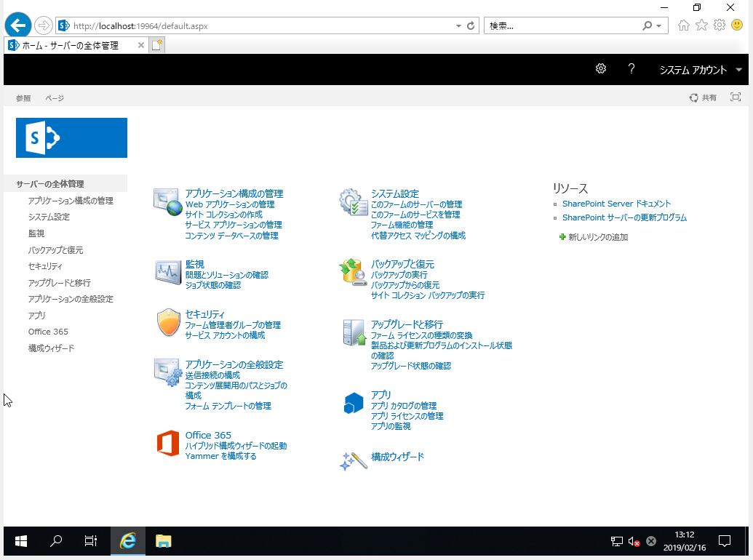This screenshot has height=560, width=753.
Task: Open Task View on taskbar
Action: click(x=91, y=541)
